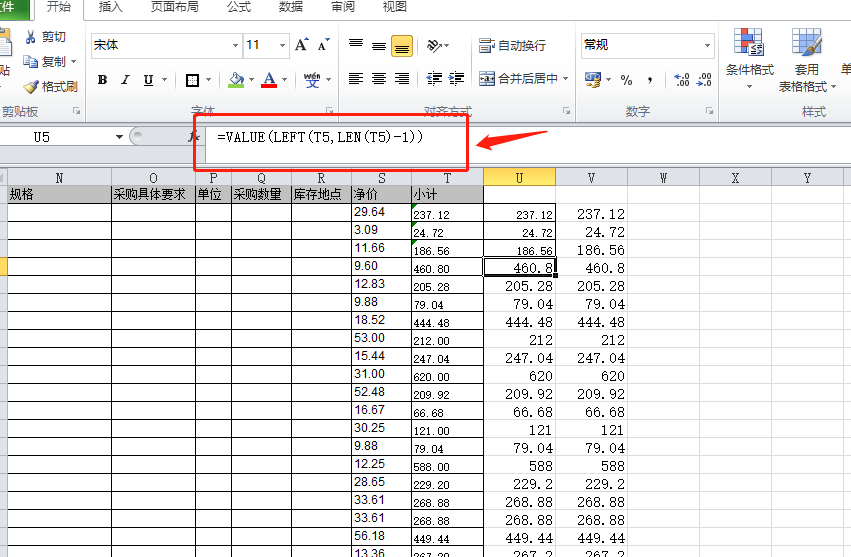851x557 pixels.
Task: Open Number group dialog launcher
Action: (x=709, y=111)
